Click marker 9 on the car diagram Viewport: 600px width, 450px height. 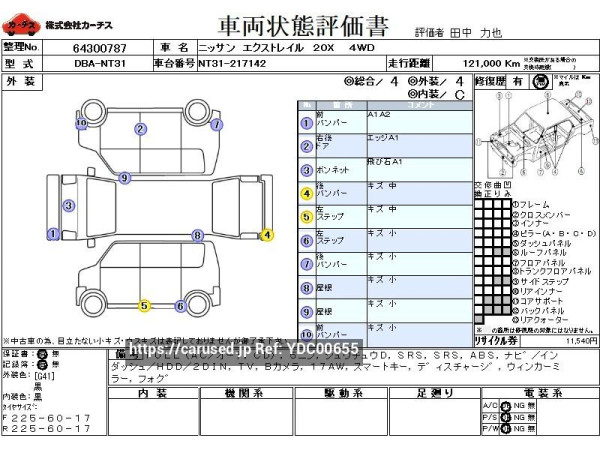coord(124,178)
